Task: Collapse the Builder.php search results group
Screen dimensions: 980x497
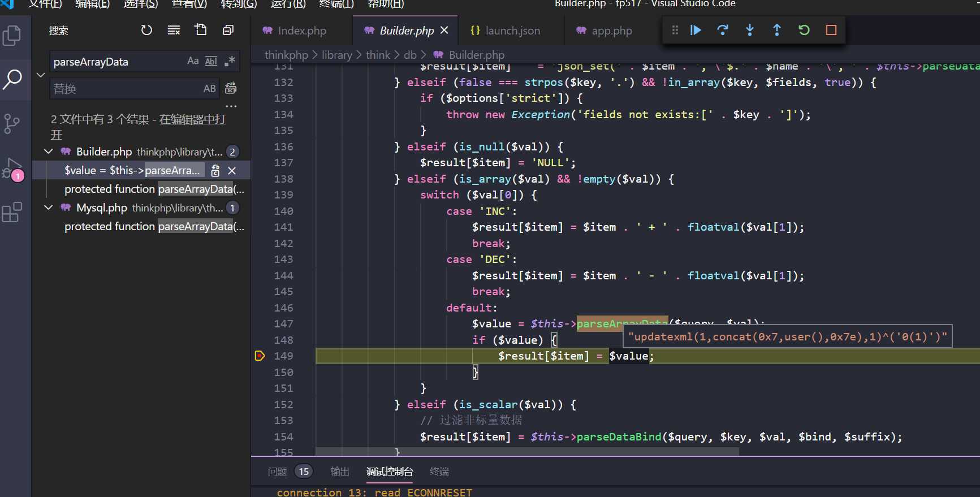Action: (49, 152)
